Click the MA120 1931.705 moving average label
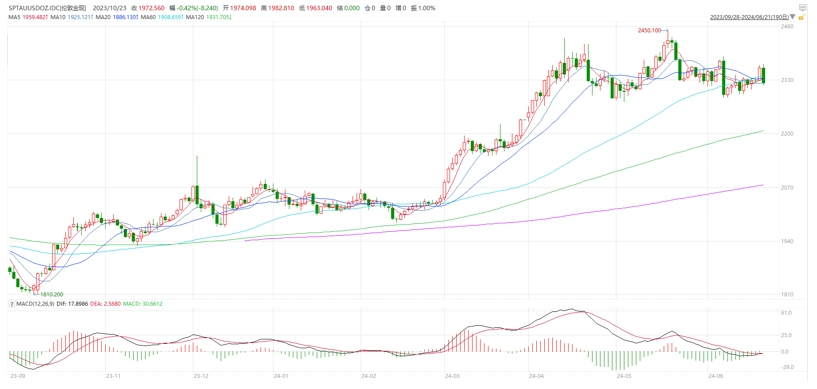Screen dimensions: 817x389 [208, 17]
